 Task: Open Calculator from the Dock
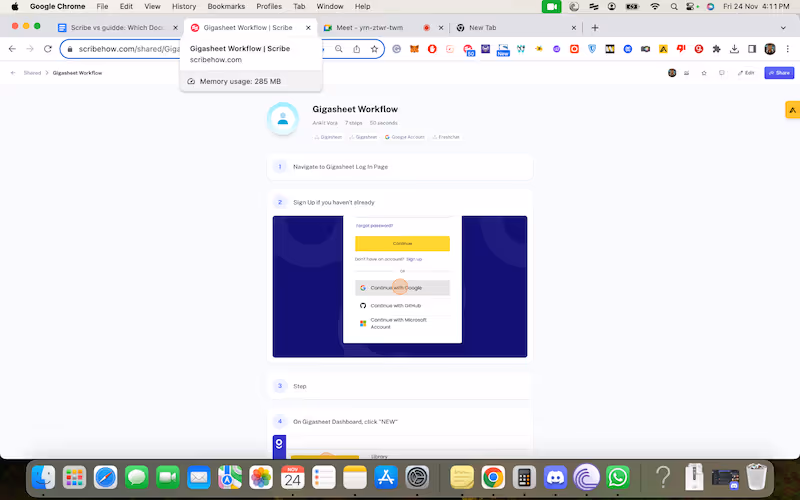pyautogui.click(x=524, y=478)
